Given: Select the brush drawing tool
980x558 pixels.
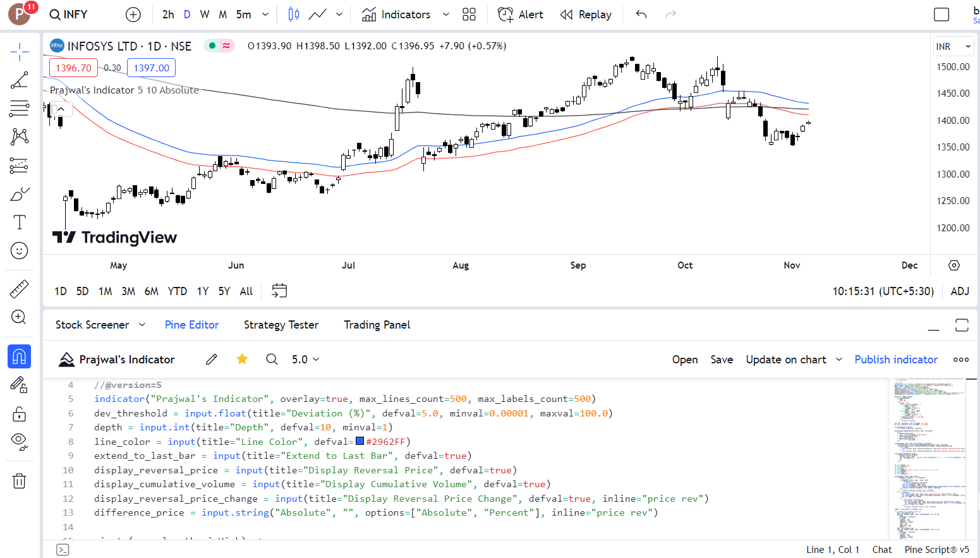Looking at the screenshot, I should 20,194.
